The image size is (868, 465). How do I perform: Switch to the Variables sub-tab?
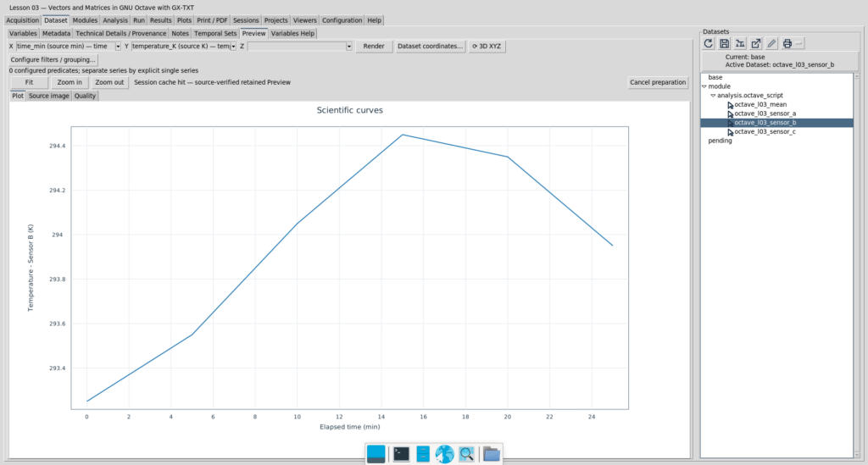[x=23, y=34]
